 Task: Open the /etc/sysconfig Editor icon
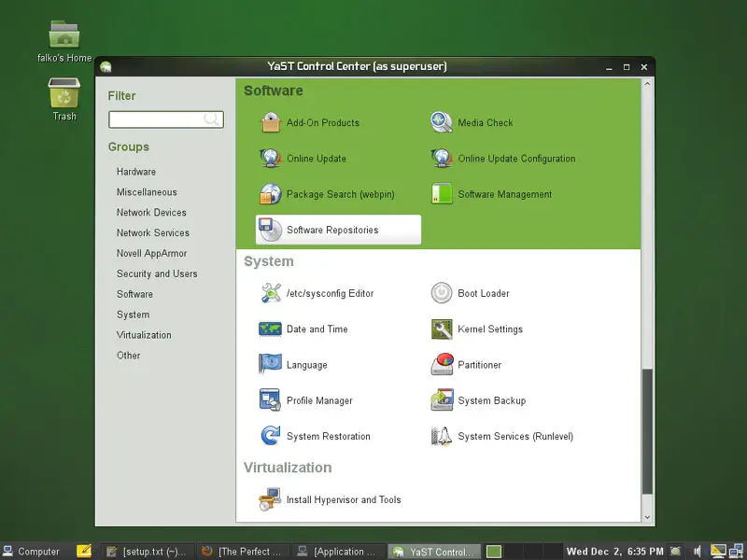pos(271,293)
